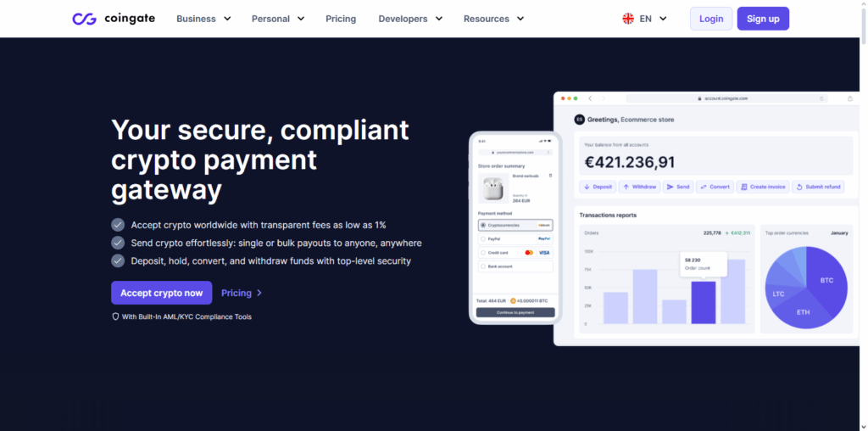Click the Accept crypto now button
Screen dimensions: 868x431
161,293
